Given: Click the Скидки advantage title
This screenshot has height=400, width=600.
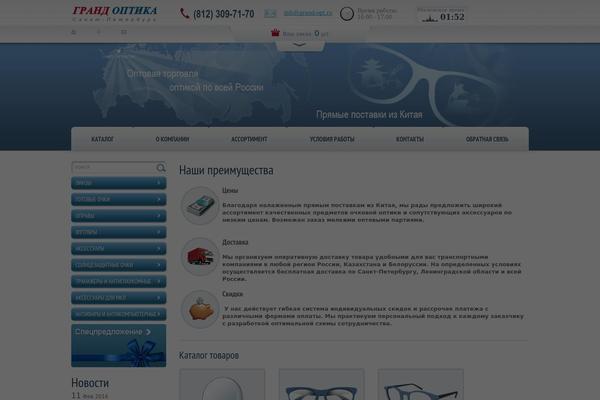Looking at the screenshot, I should tap(233, 294).
